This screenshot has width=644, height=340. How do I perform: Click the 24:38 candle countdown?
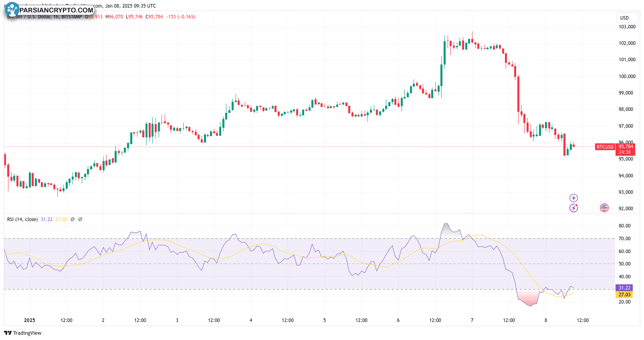625,152
